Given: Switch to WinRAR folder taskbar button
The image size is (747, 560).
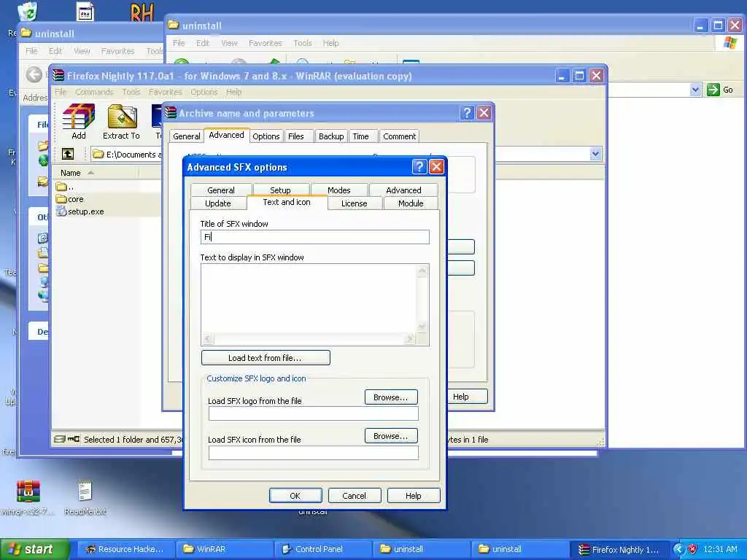Looking at the screenshot, I should coord(225,549).
